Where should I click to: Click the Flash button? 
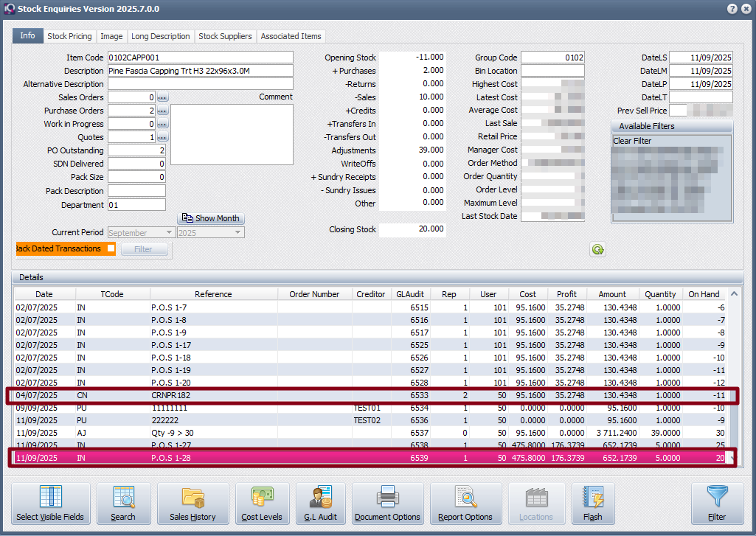(593, 504)
